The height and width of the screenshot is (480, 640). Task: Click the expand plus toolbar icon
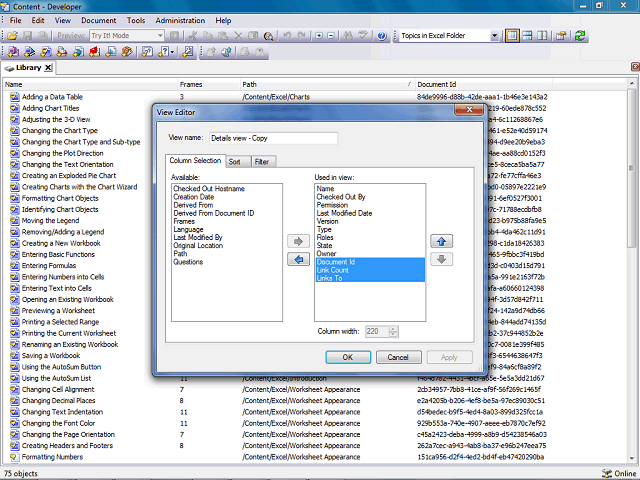319,36
